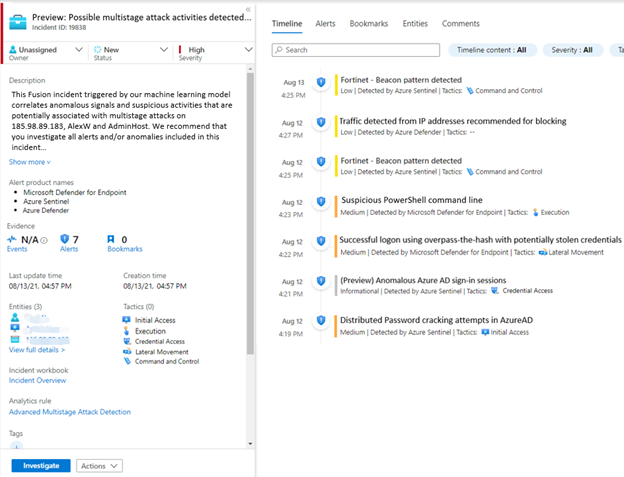Click the incident title text
This screenshot has width=624, height=477.
[x=142, y=17]
